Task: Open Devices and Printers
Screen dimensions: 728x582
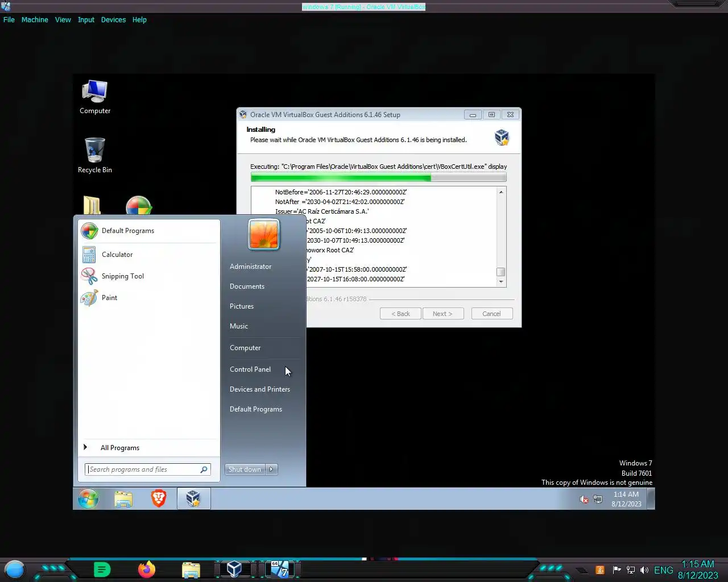Action: (x=260, y=389)
